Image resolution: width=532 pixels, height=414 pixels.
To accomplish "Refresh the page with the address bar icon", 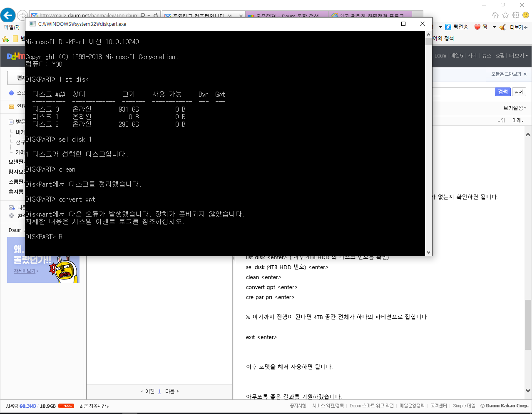I will [x=156, y=15].
